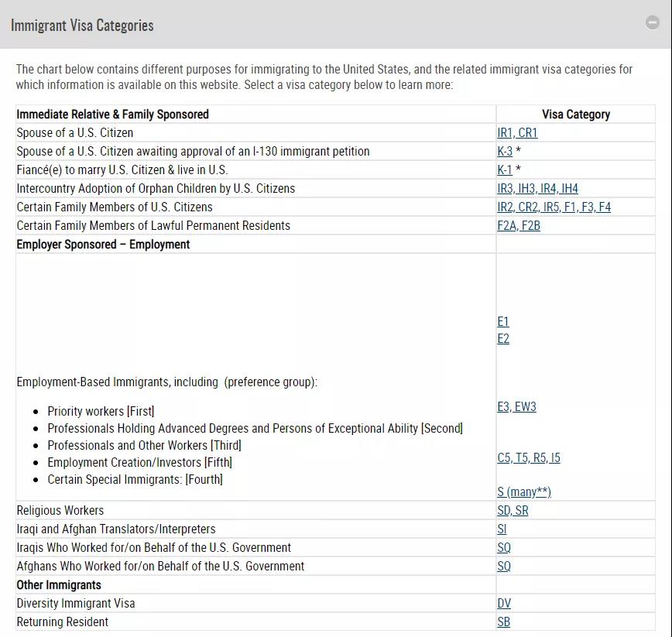672x637 pixels.
Task: Open the C5, T5, R5, I5 investor link
Action: [529, 457]
